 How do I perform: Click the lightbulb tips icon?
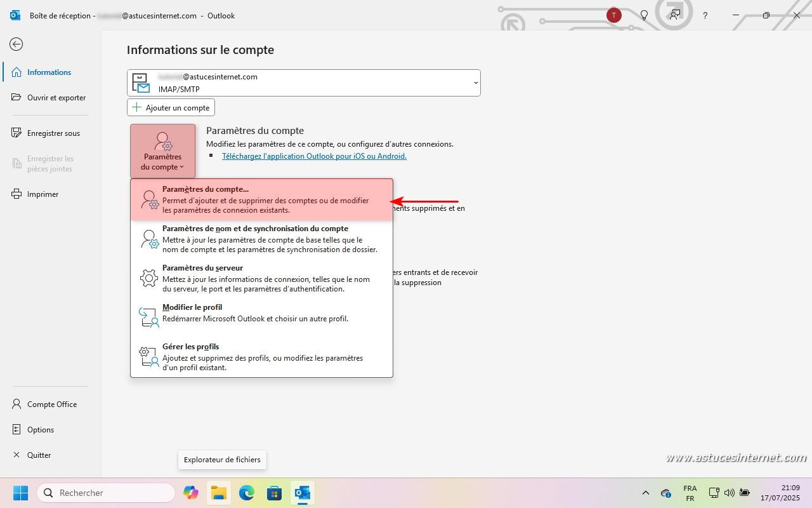[644, 15]
